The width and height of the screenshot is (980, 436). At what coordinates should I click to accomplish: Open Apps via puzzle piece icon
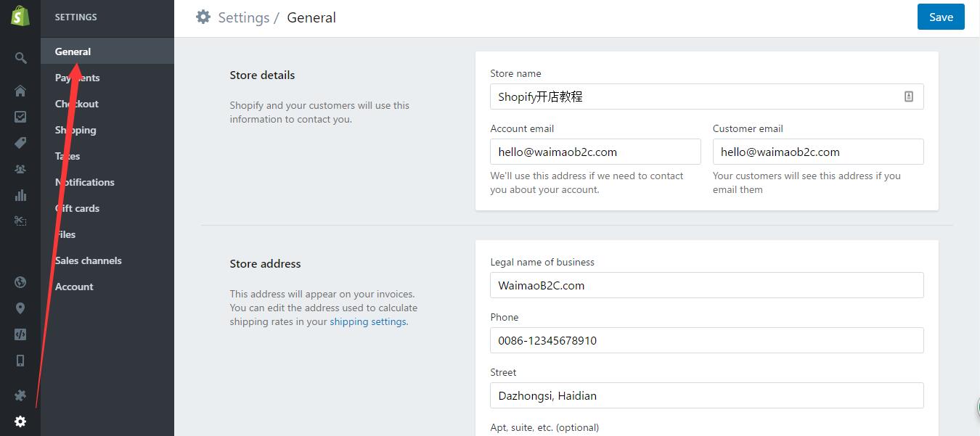(20, 395)
